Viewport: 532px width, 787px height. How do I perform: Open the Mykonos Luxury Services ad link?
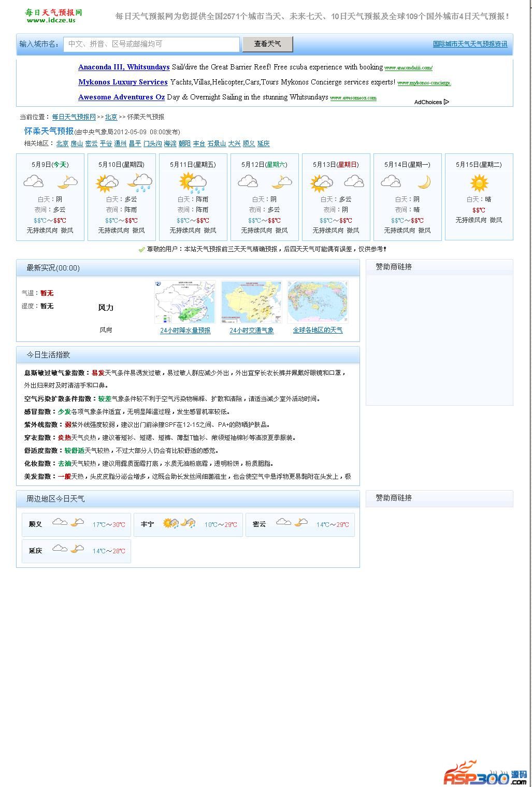pyautogui.click(x=123, y=82)
